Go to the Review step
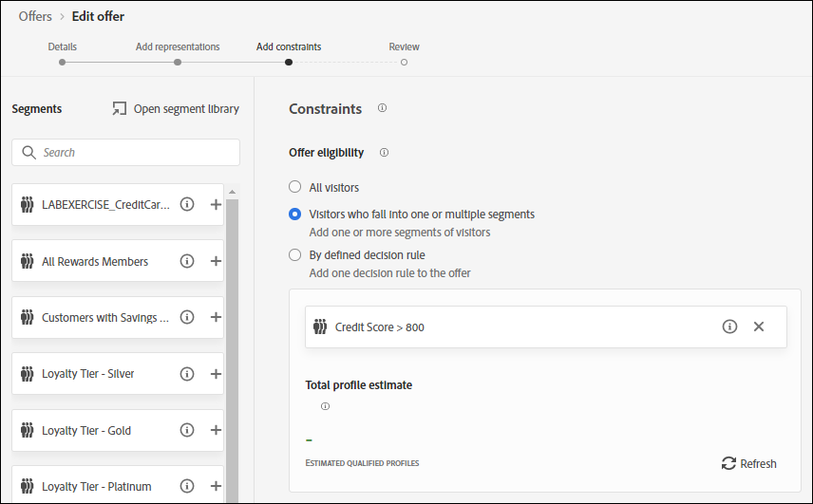Screen dimensions: 813x504 click(404, 47)
